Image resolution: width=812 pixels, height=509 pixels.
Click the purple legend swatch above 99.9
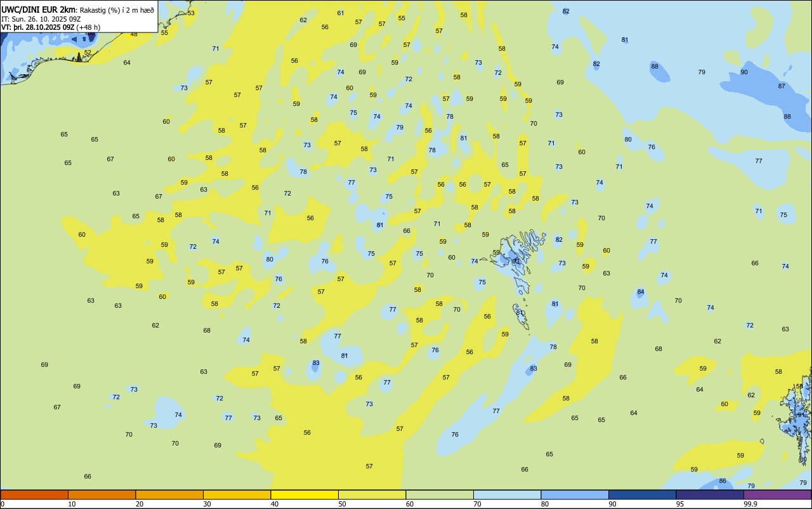[777, 494]
